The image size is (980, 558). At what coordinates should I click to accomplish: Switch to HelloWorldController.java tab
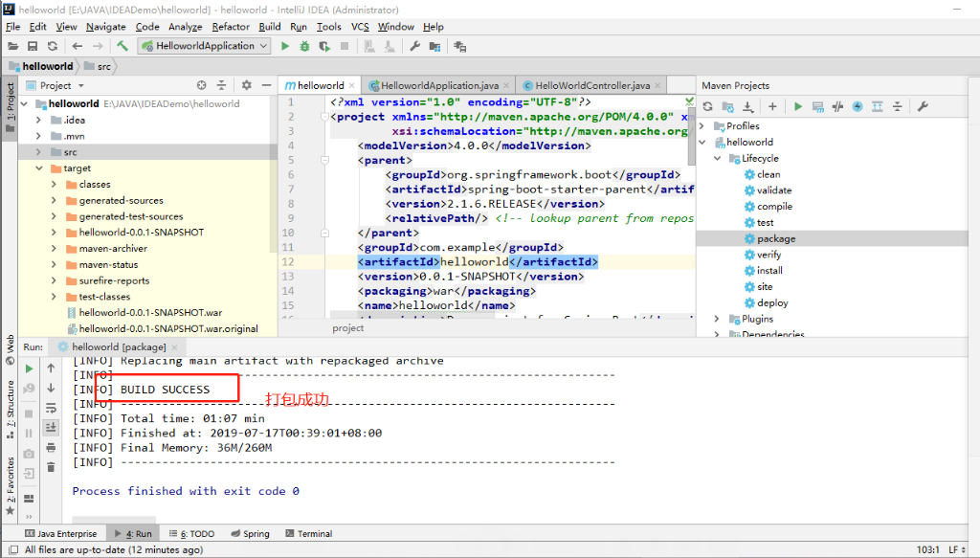pyautogui.click(x=591, y=85)
